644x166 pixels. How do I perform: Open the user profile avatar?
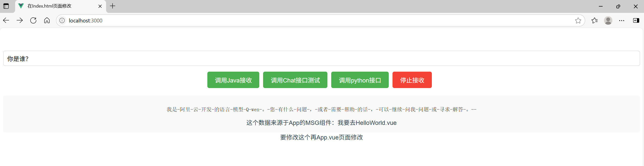(608, 20)
